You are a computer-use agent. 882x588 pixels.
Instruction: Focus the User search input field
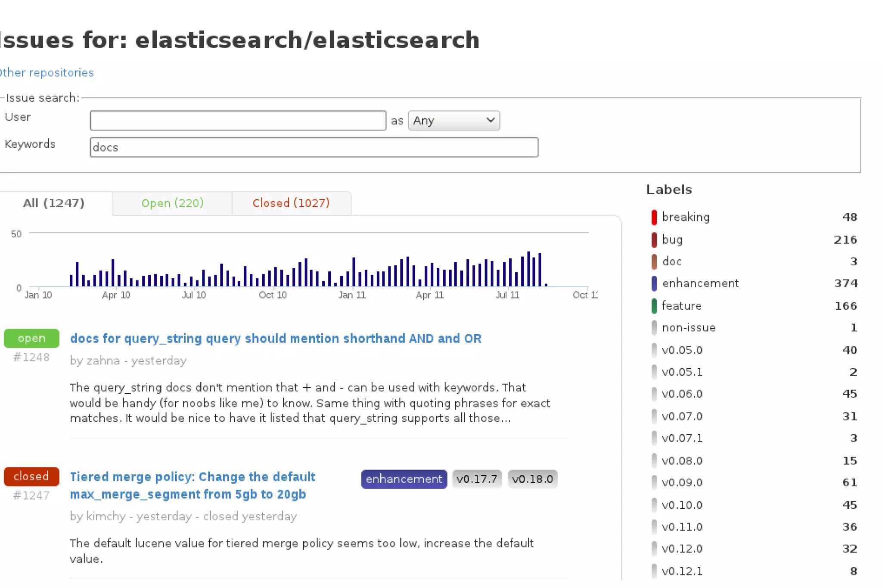(238, 121)
